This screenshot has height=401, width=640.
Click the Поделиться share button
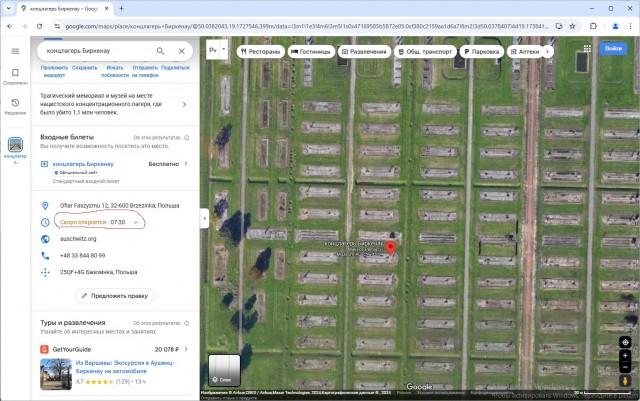[175, 68]
